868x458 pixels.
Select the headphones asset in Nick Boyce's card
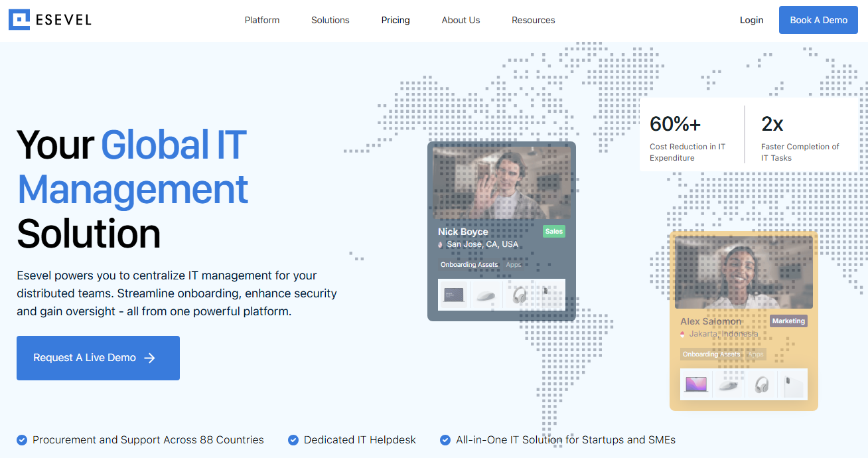pyautogui.click(x=519, y=295)
